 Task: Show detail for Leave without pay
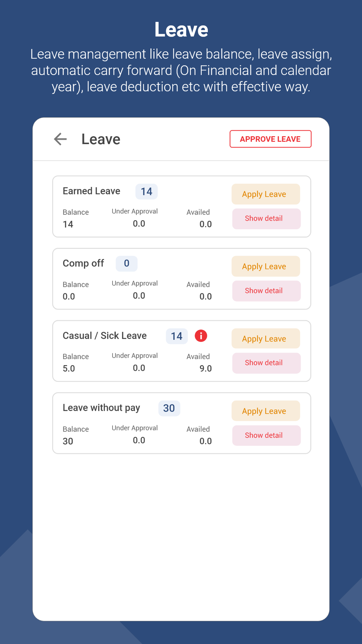point(266,435)
